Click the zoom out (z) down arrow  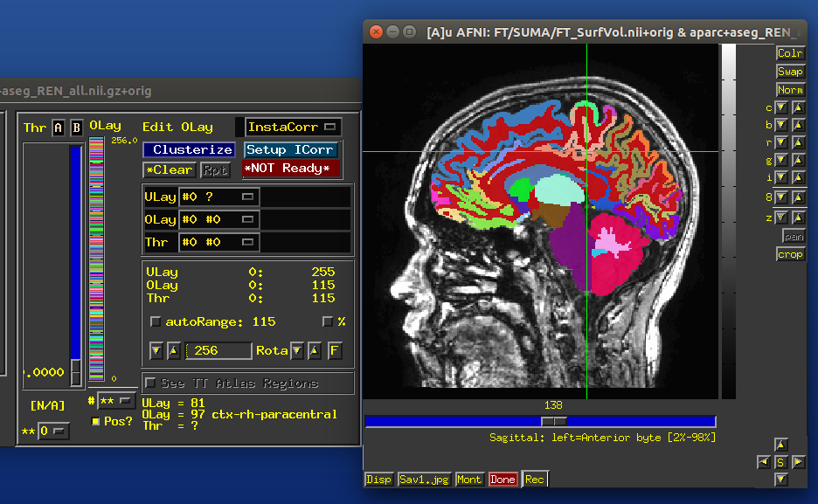point(781,217)
